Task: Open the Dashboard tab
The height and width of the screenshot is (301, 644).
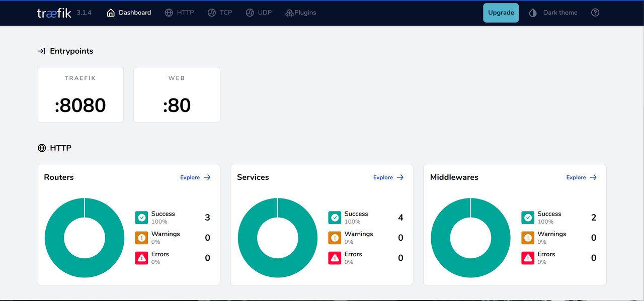Action: click(x=129, y=13)
